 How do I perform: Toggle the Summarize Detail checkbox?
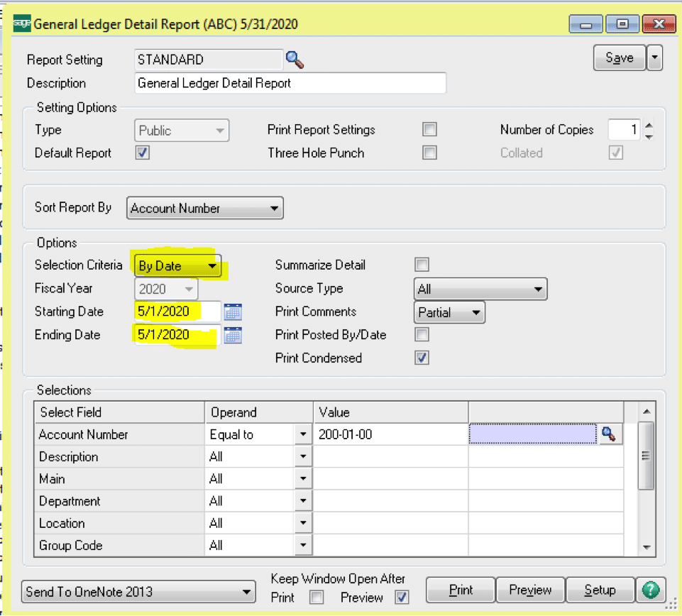pos(422,265)
